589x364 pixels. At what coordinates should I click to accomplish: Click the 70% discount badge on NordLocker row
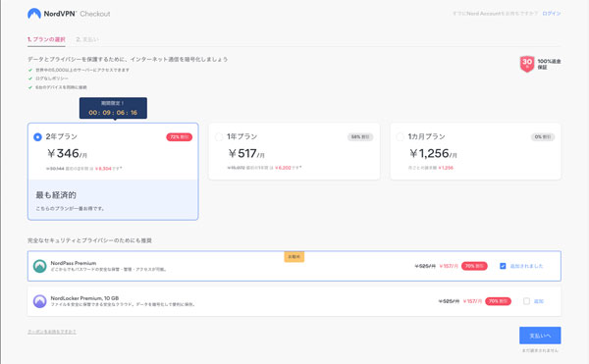tap(498, 301)
